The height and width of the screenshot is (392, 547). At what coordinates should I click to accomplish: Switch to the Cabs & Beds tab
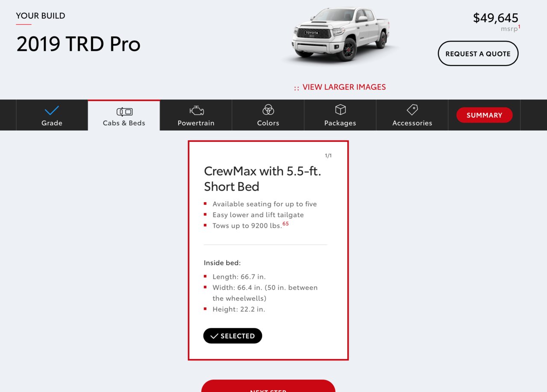[124, 115]
